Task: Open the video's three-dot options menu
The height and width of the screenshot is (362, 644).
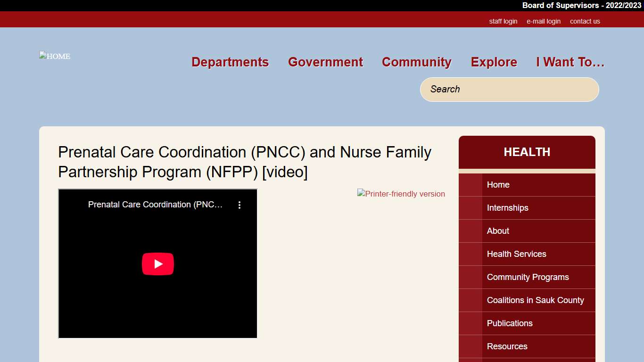Action: 239,205
